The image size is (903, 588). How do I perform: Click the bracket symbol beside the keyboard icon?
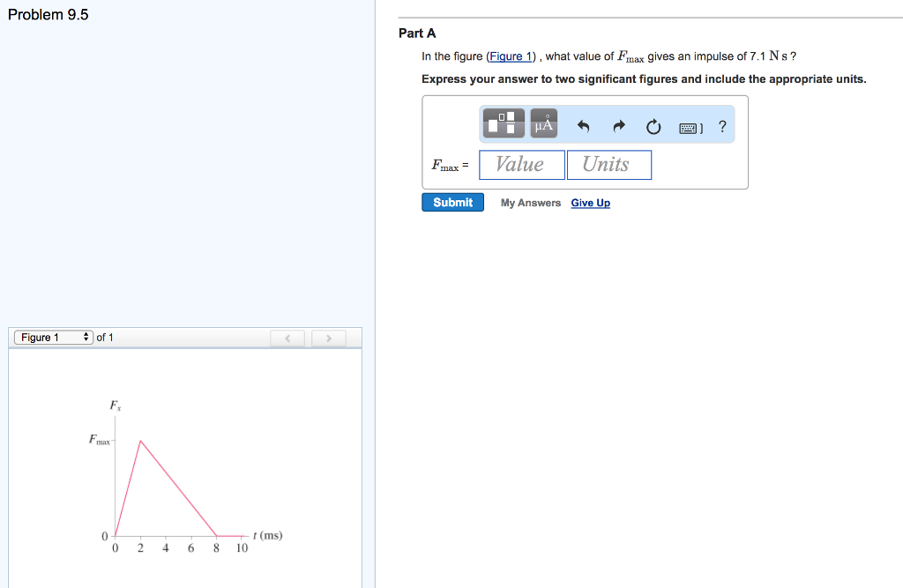(702, 126)
